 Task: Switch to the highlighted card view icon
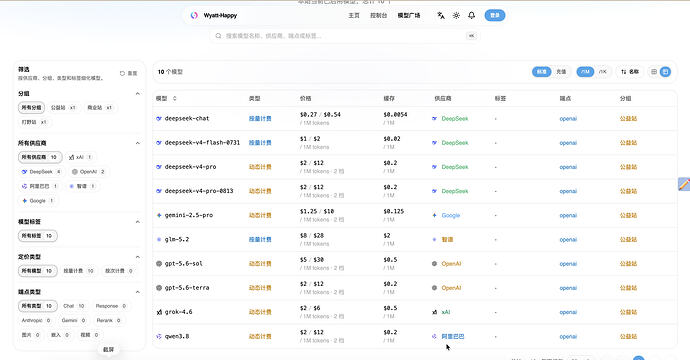pos(665,72)
